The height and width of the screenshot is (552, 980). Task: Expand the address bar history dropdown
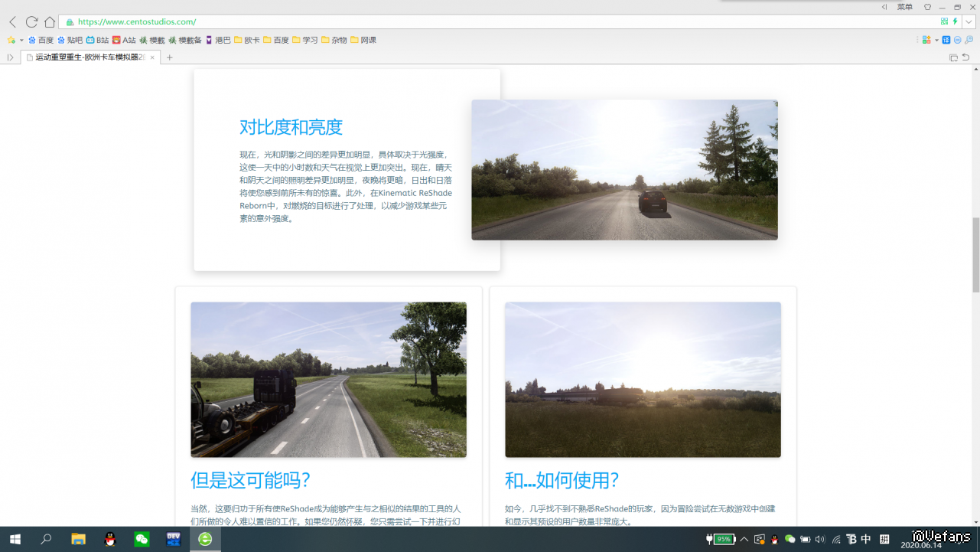tap(969, 22)
